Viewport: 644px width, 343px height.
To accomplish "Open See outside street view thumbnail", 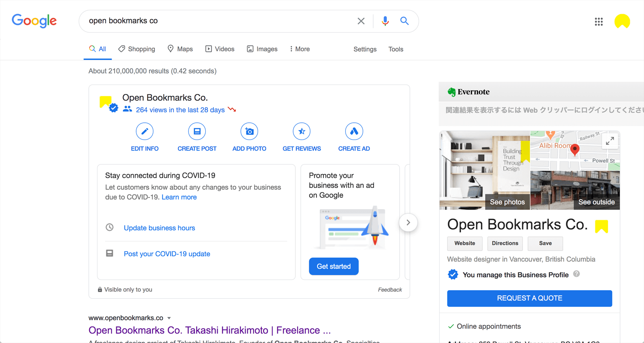I will [x=575, y=190].
